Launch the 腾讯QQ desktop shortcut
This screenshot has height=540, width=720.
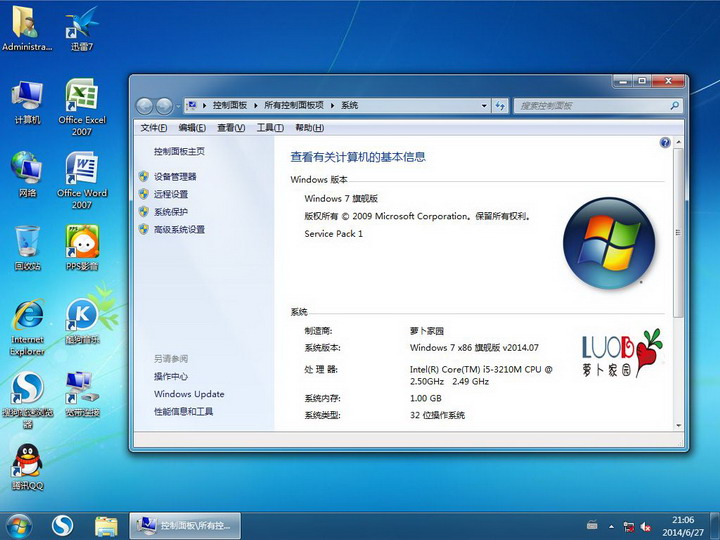pyautogui.click(x=27, y=467)
